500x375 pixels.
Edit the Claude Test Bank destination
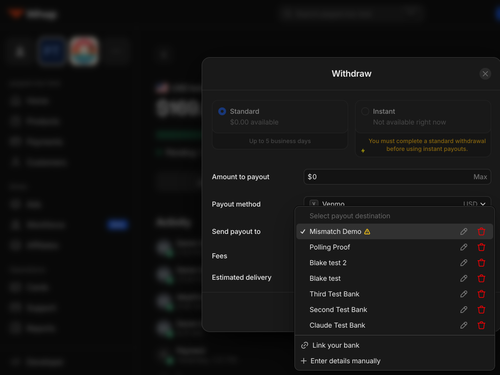click(x=464, y=325)
